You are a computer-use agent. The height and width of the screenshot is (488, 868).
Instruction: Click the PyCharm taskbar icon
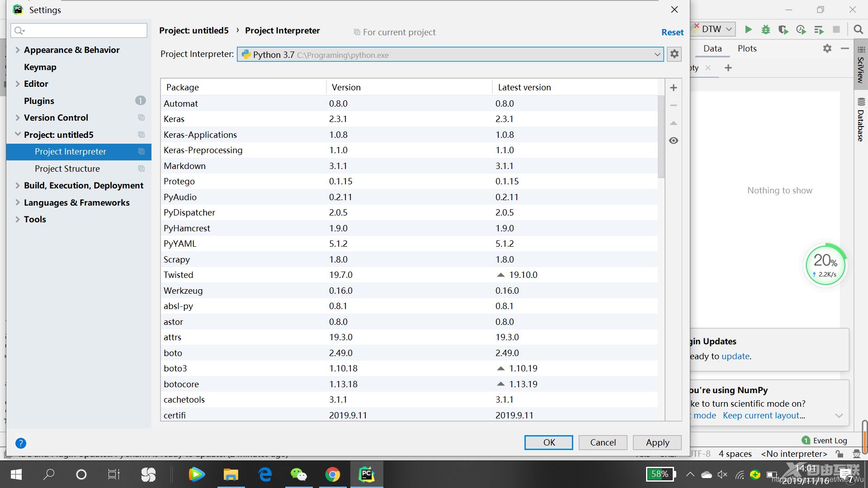pyautogui.click(x=367, y=474)
